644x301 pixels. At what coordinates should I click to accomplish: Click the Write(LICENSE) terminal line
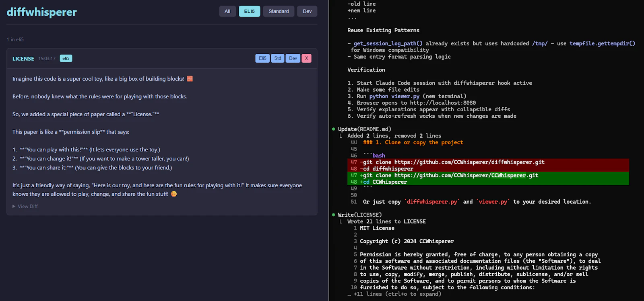(x=360, y=215)
